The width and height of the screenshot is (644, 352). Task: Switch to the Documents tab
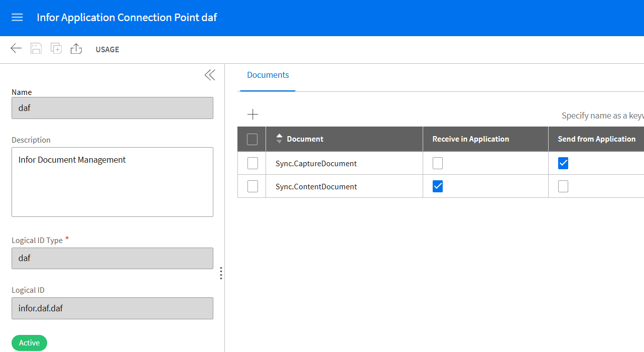tap(268, 75)
